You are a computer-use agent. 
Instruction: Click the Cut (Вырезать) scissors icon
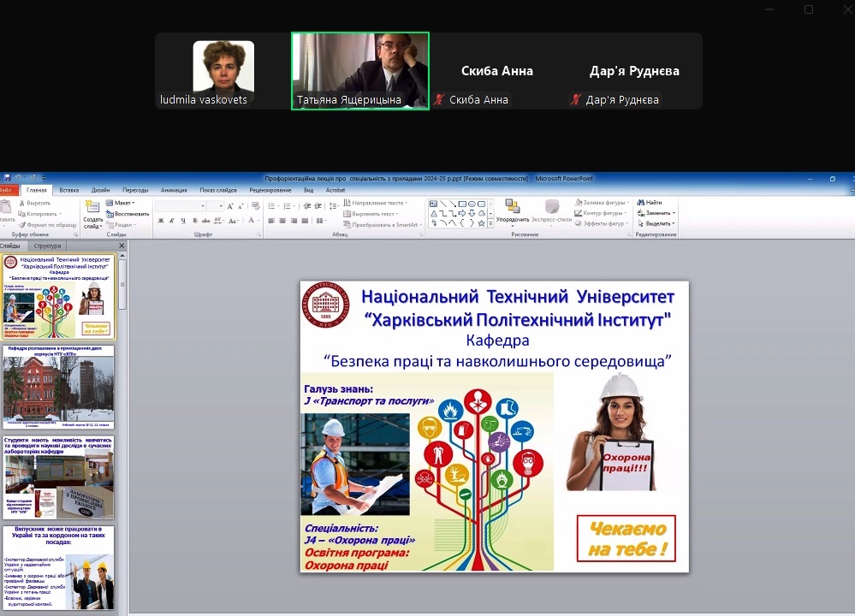[21, 204]
